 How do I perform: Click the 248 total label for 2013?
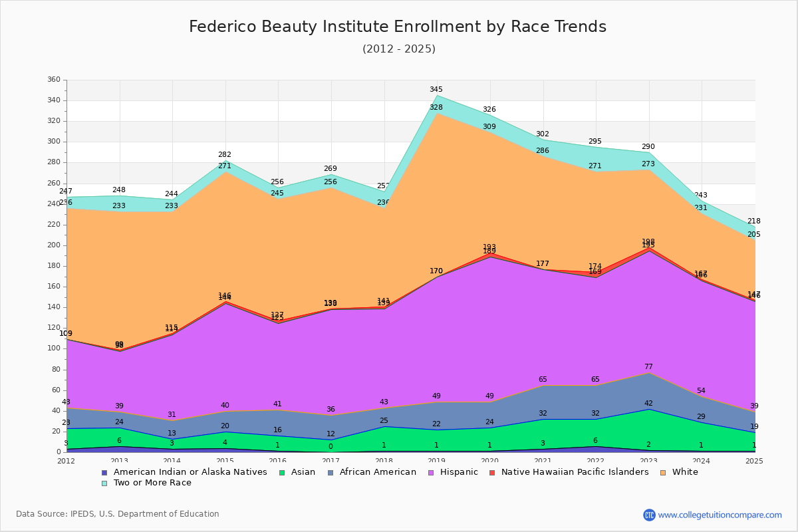pyautogui.click(x=119, y=190)
